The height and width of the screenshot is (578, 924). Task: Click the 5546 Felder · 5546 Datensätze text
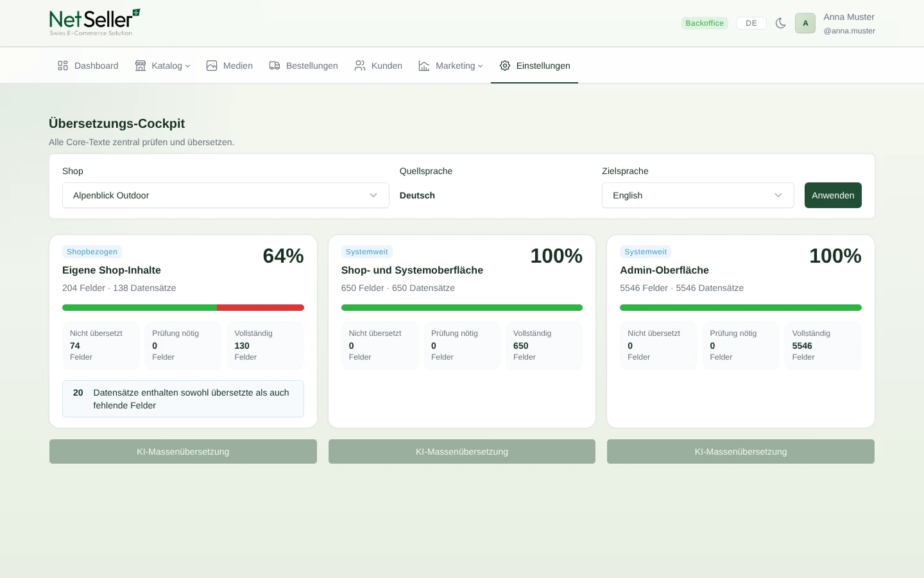pos(681,288)
